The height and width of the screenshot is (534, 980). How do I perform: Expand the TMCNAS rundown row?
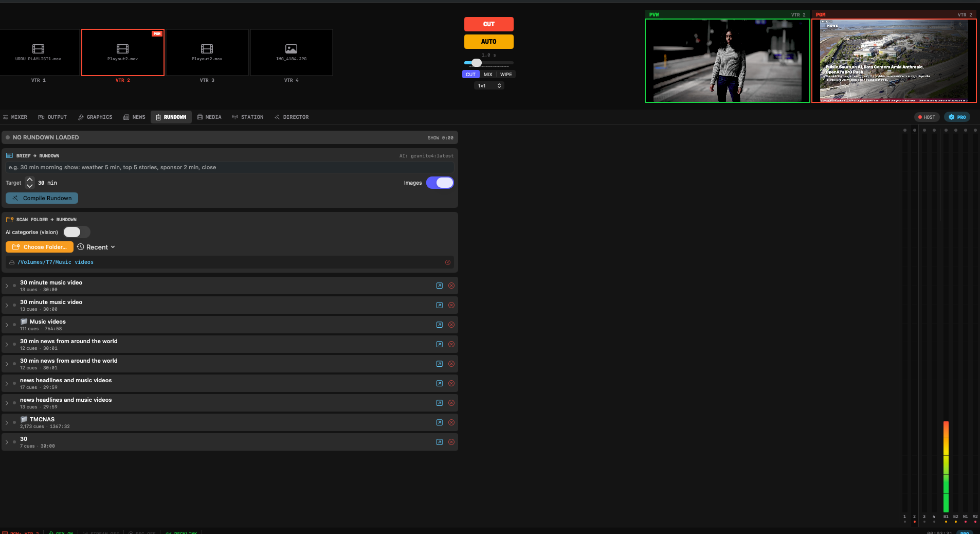[x=7, y=422]
